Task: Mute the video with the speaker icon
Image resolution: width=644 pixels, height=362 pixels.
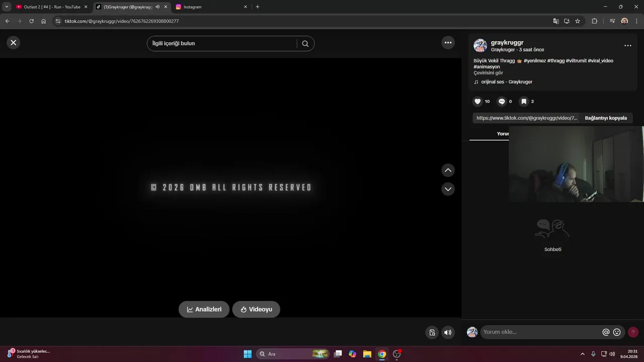Action: point(448,332)
